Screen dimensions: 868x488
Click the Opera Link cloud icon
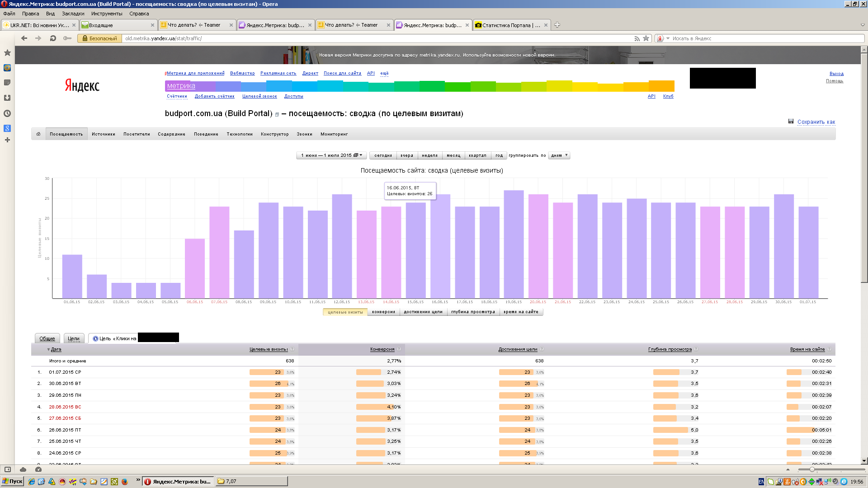[23, 469]
